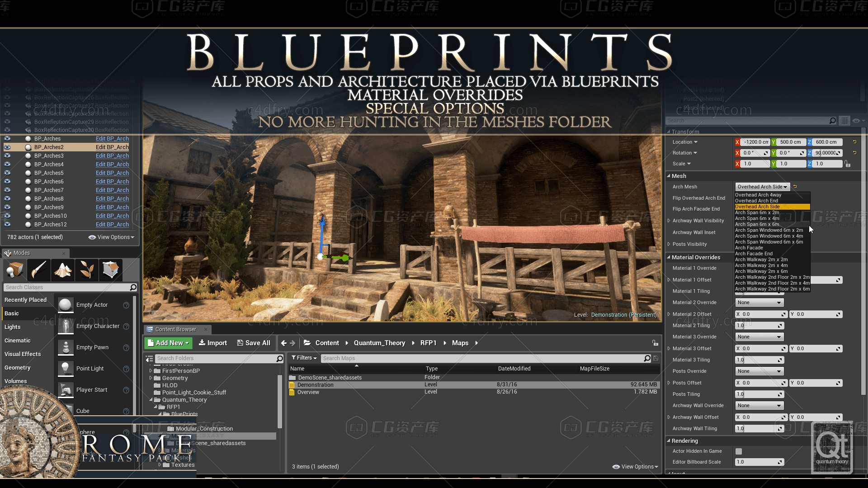Click the Material 2 Tiling value slider

pos(759,326)
